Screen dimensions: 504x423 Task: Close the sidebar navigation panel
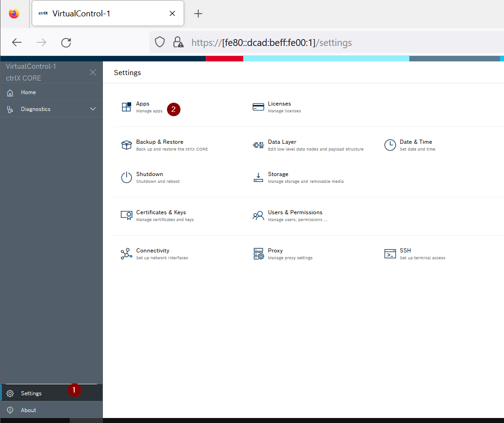[x=93, y=72]
